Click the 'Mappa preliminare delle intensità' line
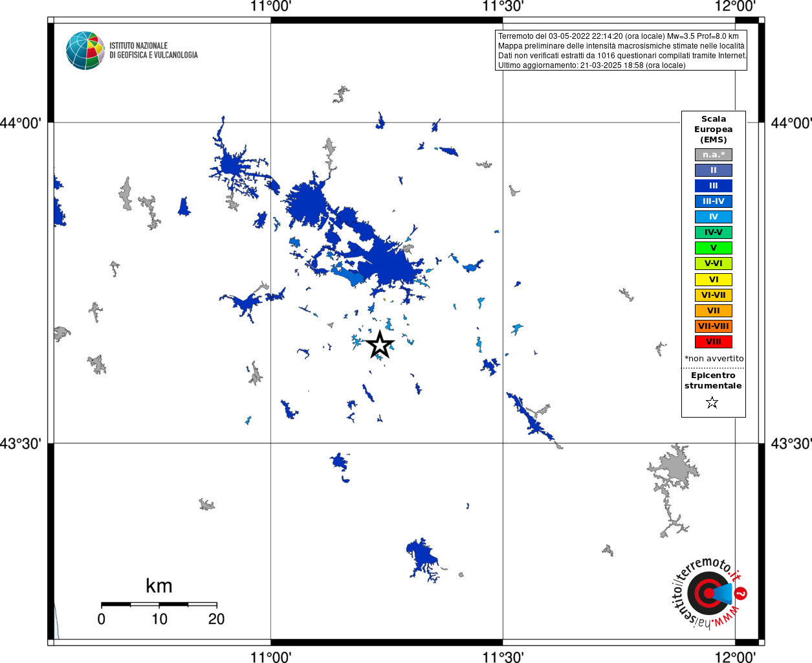Screen dimensions: 812x663 pyautogui.click(x=621, y=46)
